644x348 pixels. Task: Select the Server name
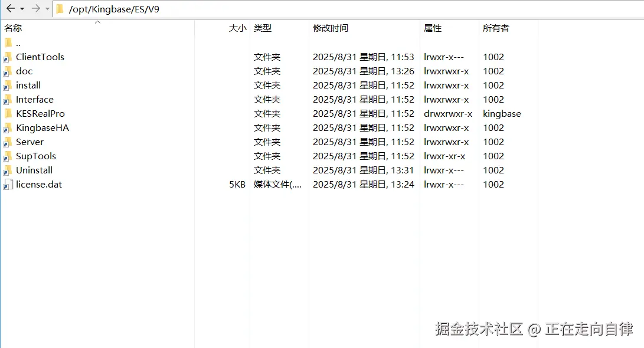coord(30,142)
